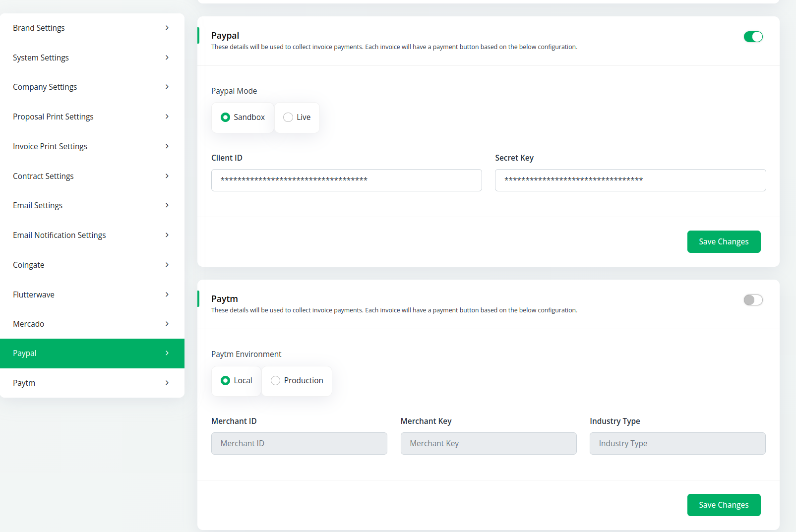The image size is (796, 532).
Task: Click chevron next to Invoice Print Settings
Action: [167, 146]
